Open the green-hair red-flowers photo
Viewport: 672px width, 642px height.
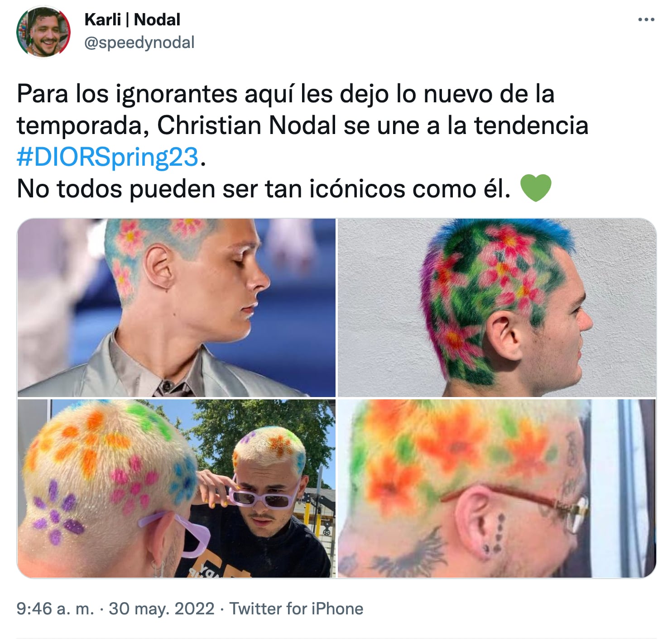[497, 307]
